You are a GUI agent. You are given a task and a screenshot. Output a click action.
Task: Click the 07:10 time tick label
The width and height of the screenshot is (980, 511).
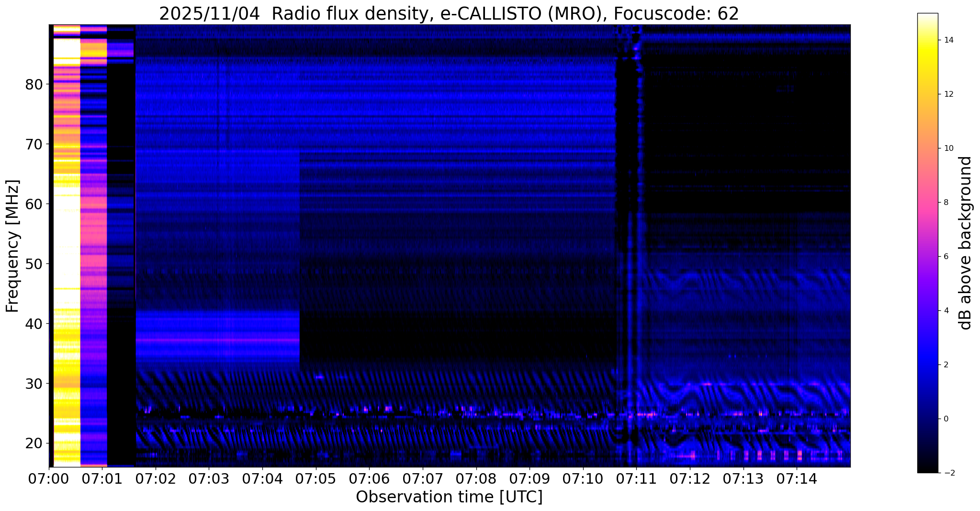583,478
